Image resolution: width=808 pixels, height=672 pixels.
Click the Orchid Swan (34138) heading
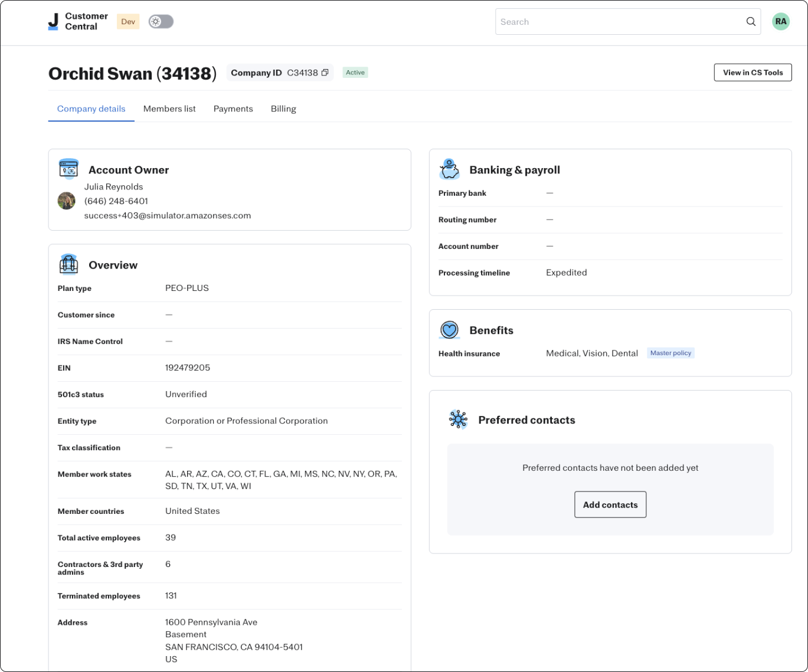(132, 73)
